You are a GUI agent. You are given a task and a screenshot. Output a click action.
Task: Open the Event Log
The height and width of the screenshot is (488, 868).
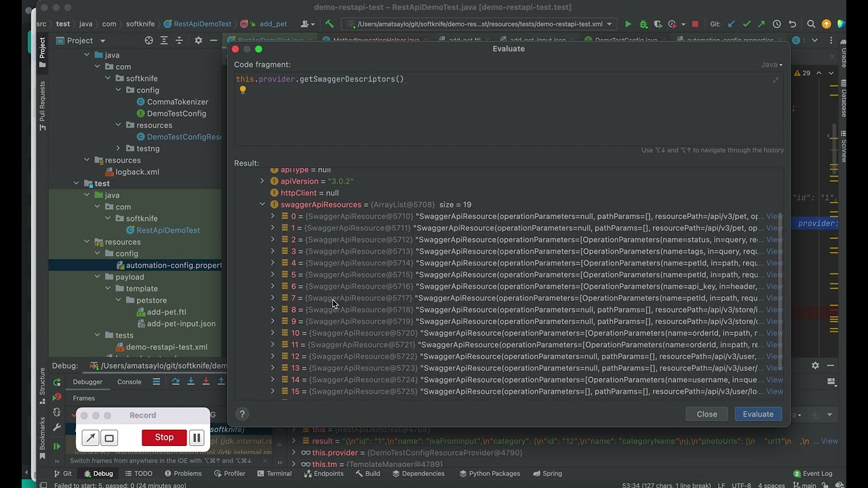[x=812, y=474]
